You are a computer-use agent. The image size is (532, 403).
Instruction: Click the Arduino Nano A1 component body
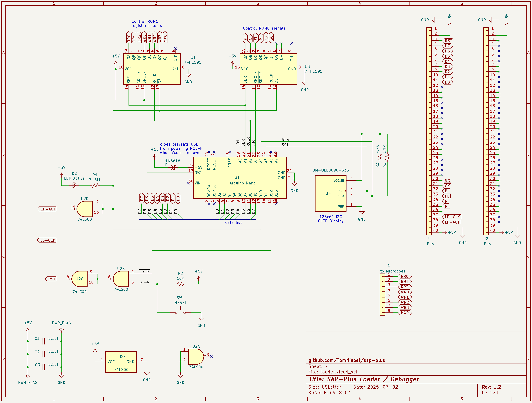coord(240,178)
